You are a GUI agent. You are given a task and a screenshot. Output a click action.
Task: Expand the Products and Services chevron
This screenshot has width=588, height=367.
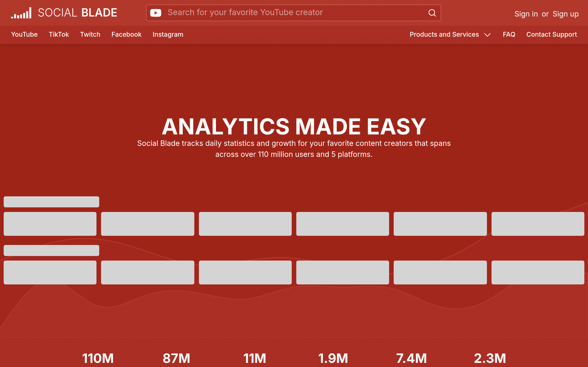pyautogui.click(x=487, y=35)
